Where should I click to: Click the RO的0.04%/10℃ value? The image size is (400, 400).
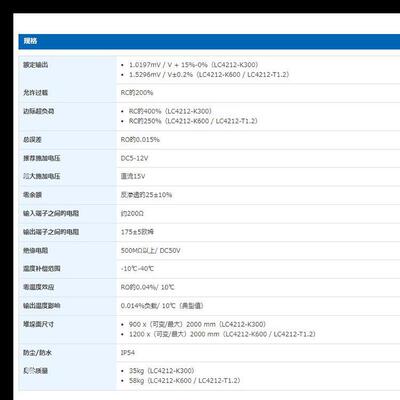click(x=147, y=287)
